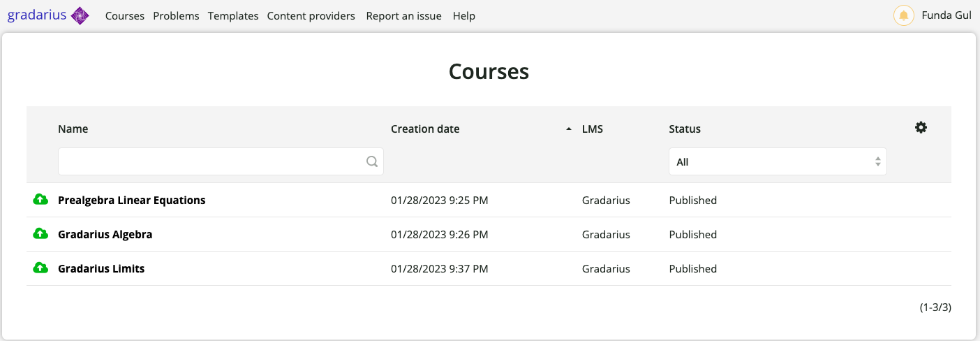Click the (1-3/3) pagination count

(935, 307)
